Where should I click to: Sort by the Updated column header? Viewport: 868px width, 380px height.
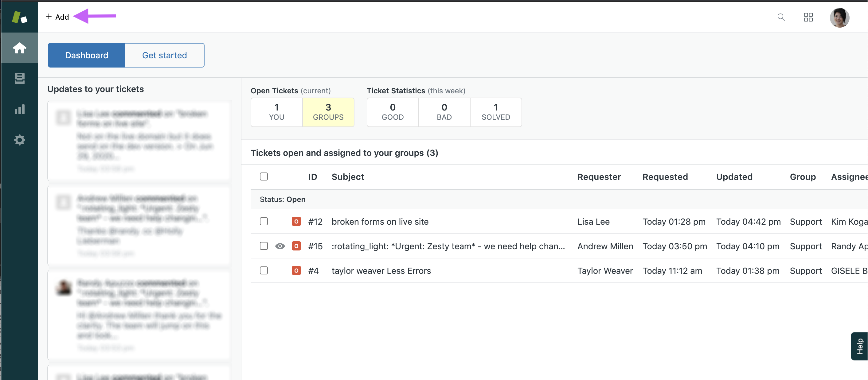coord(734,177)
